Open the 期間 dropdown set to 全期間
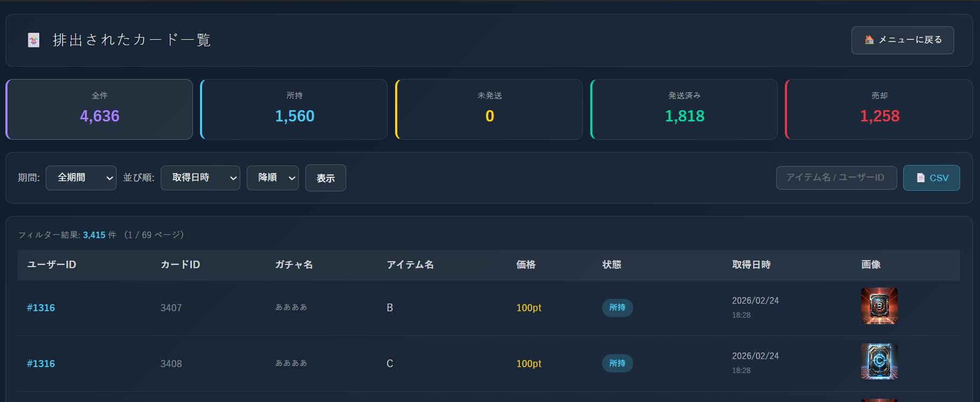 81,178
